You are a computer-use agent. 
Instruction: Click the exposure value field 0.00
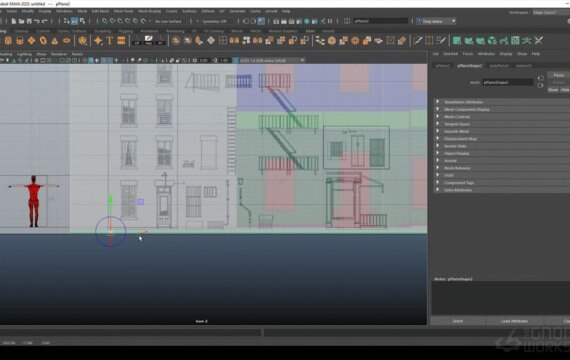coord(203,60)
